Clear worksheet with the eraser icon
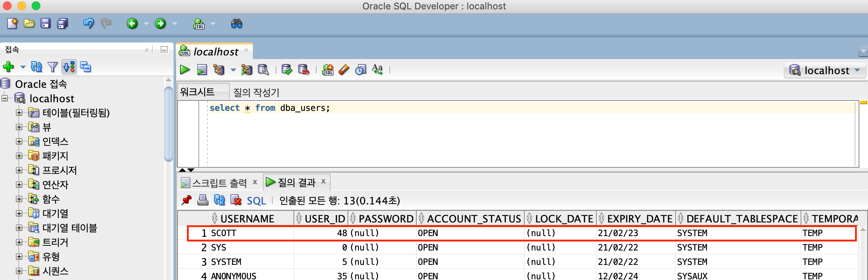Image resolution: width=868 pixels, height=280 pixels. tap(344, 69)
